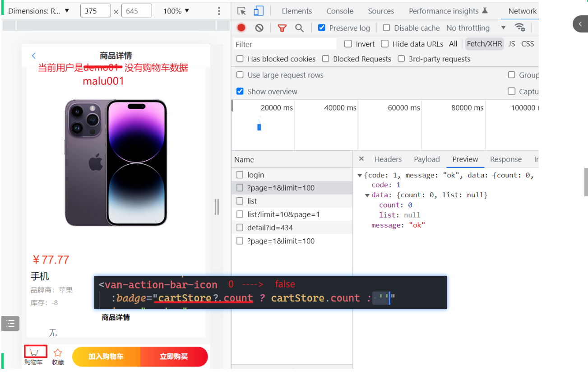Select the list?limit=10&page=1 request
The height and width of the screenshot is (376, 588).
pyautogui.click(x=292, y=214)
